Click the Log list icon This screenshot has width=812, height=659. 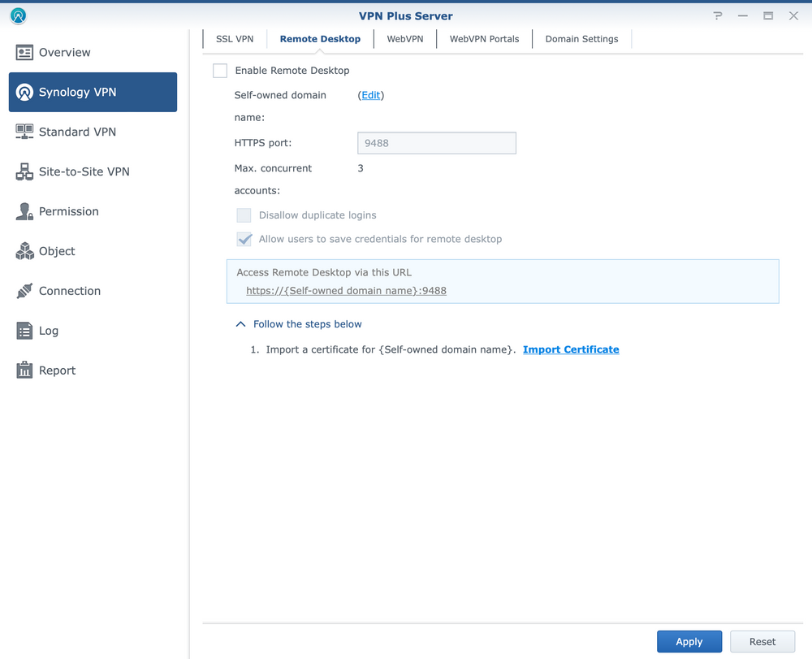(24, 331)
